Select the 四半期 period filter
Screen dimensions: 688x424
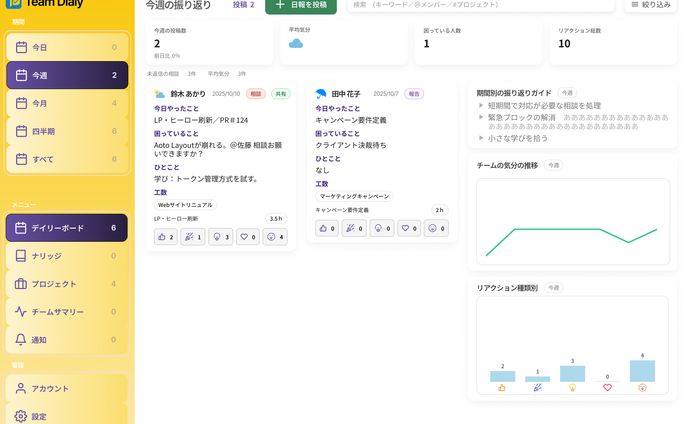click(x=67, y=131)
